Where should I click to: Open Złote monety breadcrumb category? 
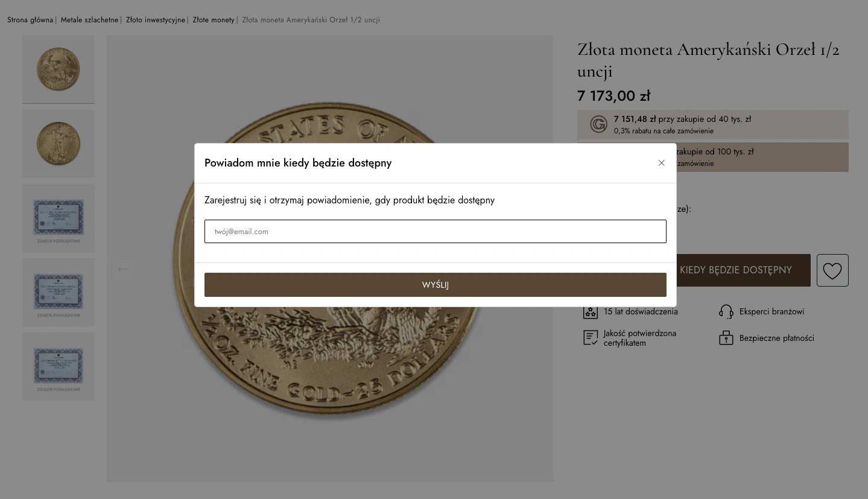pyautogui.click(x=213, y=20)
